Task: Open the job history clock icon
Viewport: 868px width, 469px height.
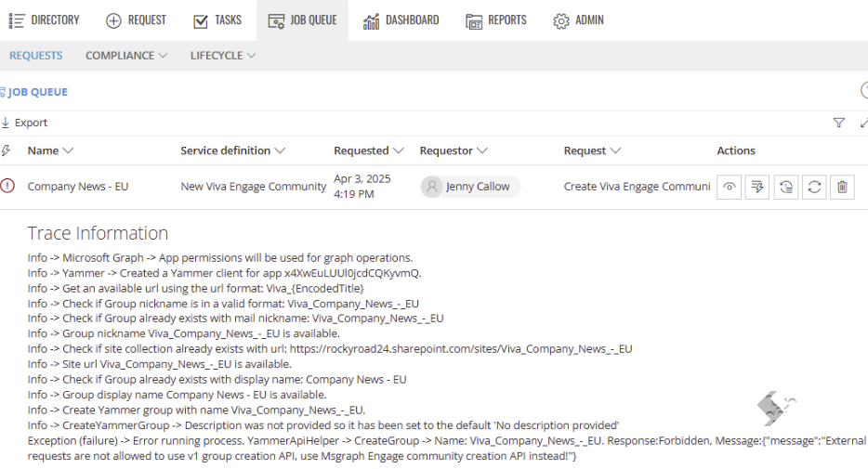Action: pos(785,187)
